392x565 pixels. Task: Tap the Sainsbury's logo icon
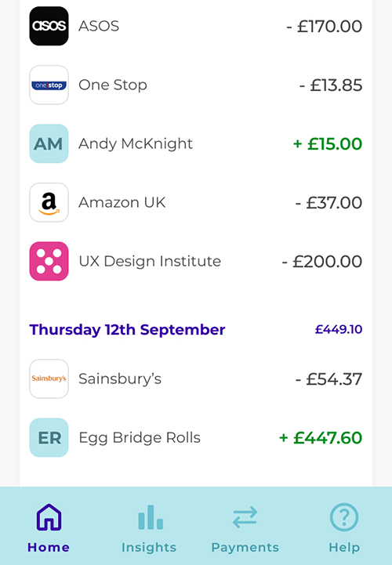[49, 378]
